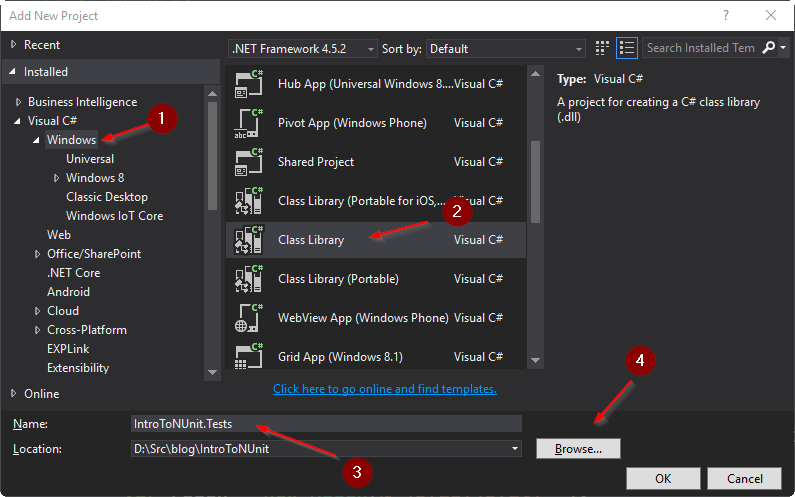The width and height of the screenshot is (795, 497).
Task: Click category tree scrollbar up arrow
Action: 212,94
